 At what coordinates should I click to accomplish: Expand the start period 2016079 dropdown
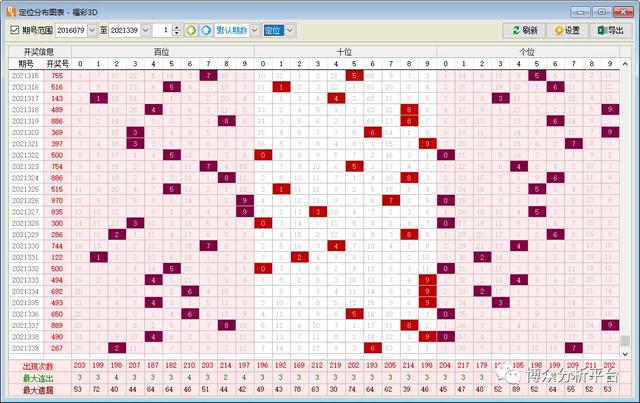pyautogui.click(x=92, y=30)
